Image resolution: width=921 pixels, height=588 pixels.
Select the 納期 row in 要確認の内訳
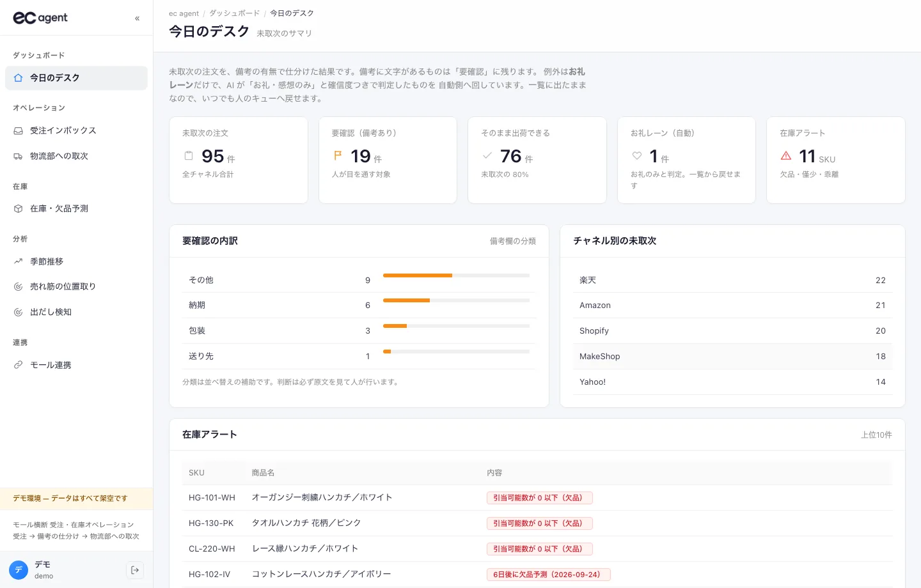click(x=359, y=306)
